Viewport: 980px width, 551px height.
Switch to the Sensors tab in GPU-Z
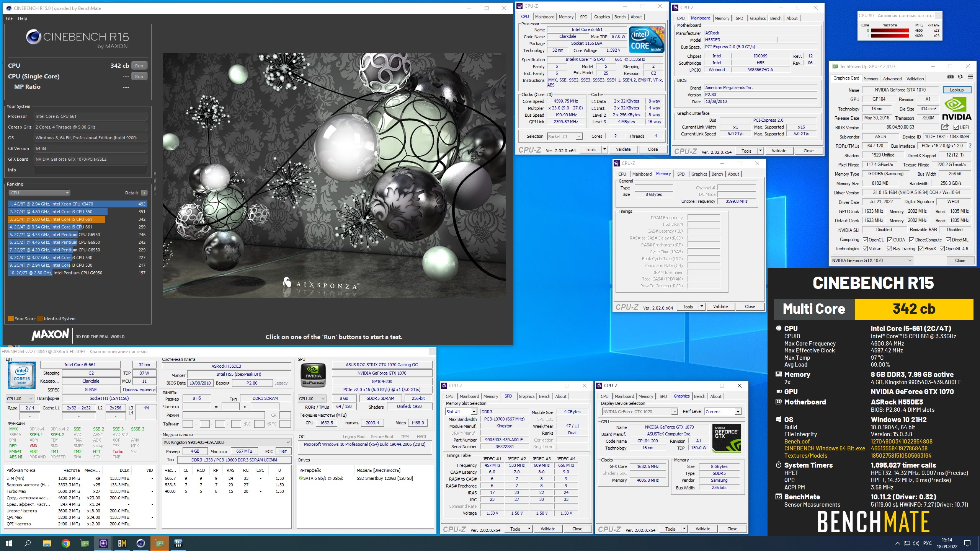point(871,79)
